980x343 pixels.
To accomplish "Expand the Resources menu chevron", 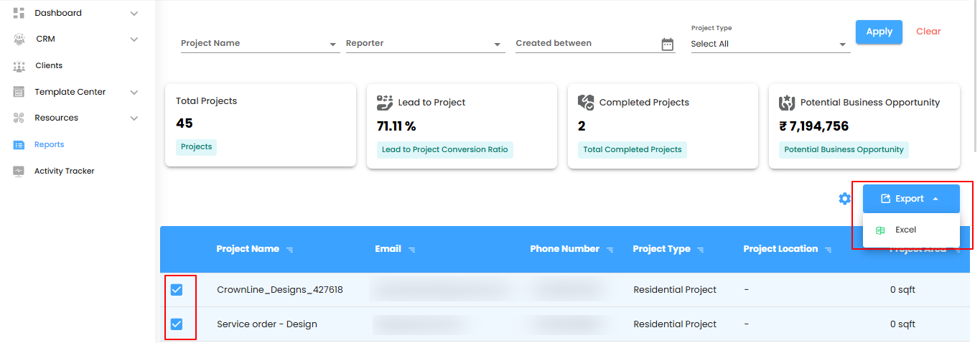I will click(x=134, y=118).
